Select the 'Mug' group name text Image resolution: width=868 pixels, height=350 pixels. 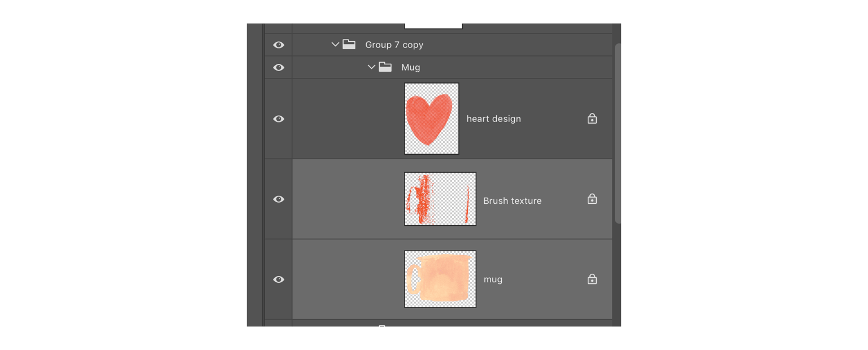pyautogui.click(x=411, y=67)
